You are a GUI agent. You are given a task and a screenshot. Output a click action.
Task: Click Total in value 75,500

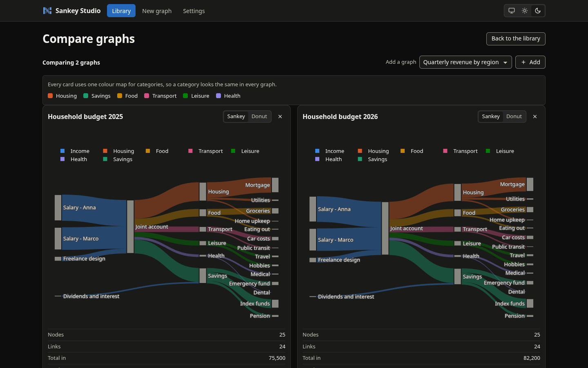coord(277,358)
